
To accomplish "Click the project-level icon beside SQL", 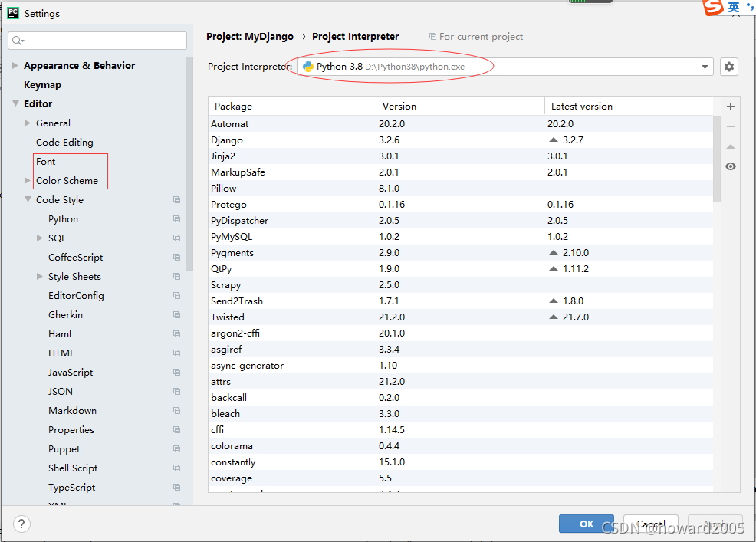I will coord(177,238).
